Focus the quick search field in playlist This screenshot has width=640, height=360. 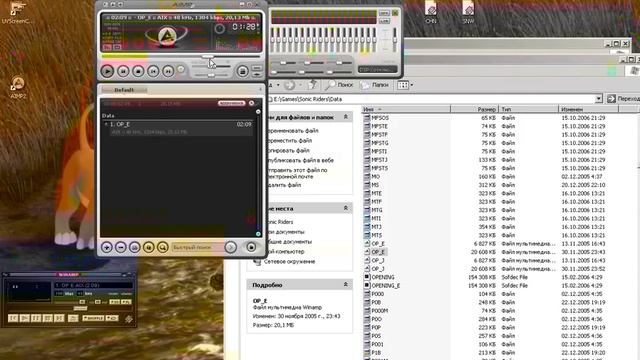(197, 247)
